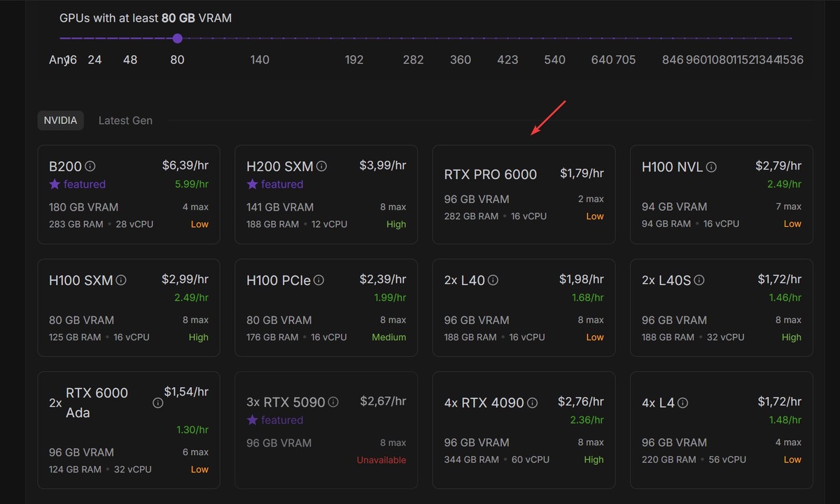
Task: Click the 344 GB RAM label on 4x RTX 4090
Action: pyautogui.click(x=472, y=460)
